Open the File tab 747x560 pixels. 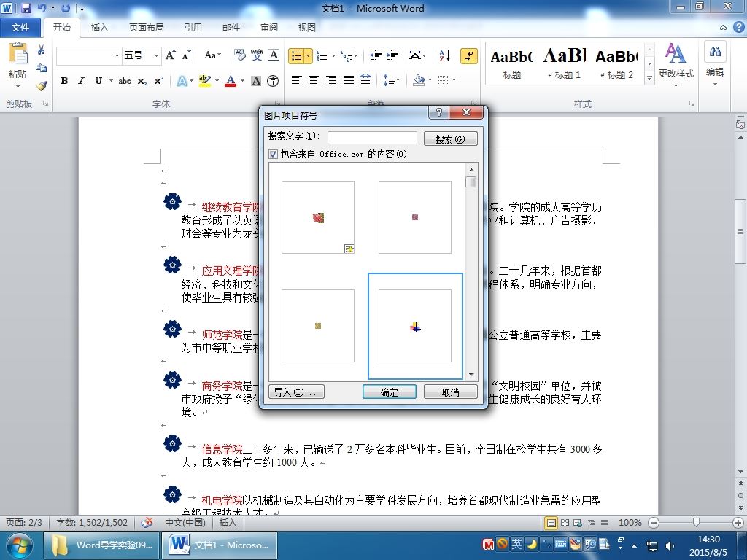[20, 27]
